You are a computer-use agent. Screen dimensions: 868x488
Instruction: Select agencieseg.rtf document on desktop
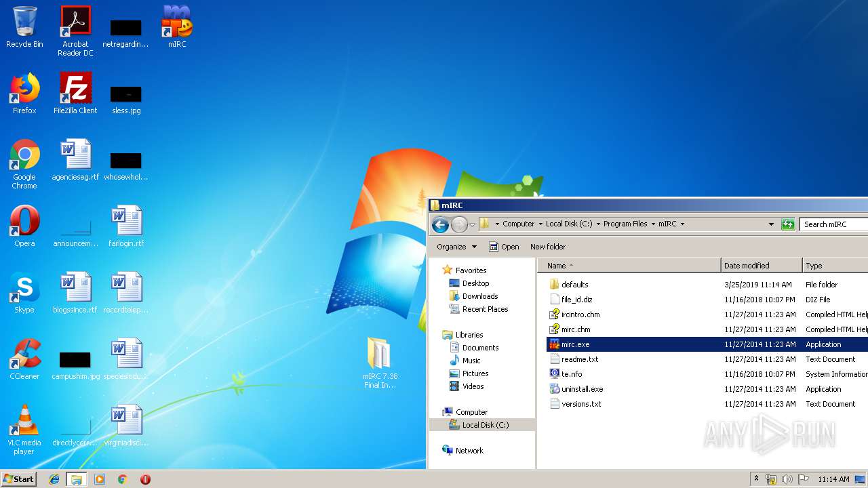tap(75, 160)
